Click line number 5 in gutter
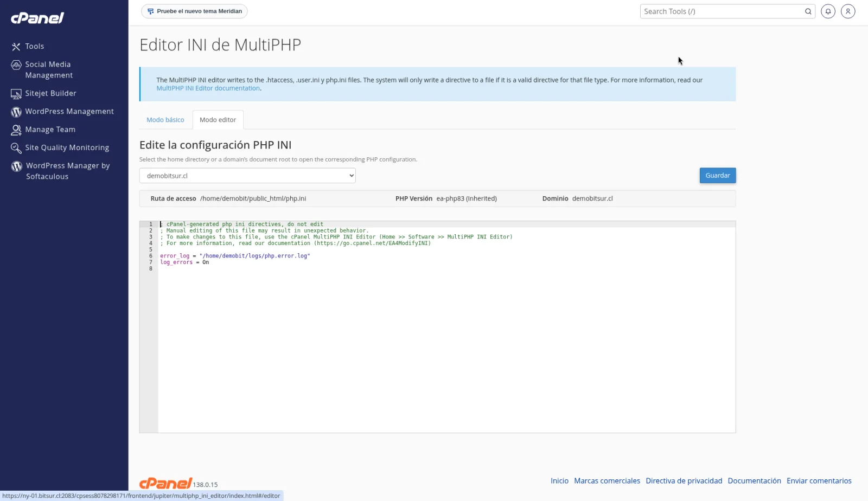 [x=151, y=250]
